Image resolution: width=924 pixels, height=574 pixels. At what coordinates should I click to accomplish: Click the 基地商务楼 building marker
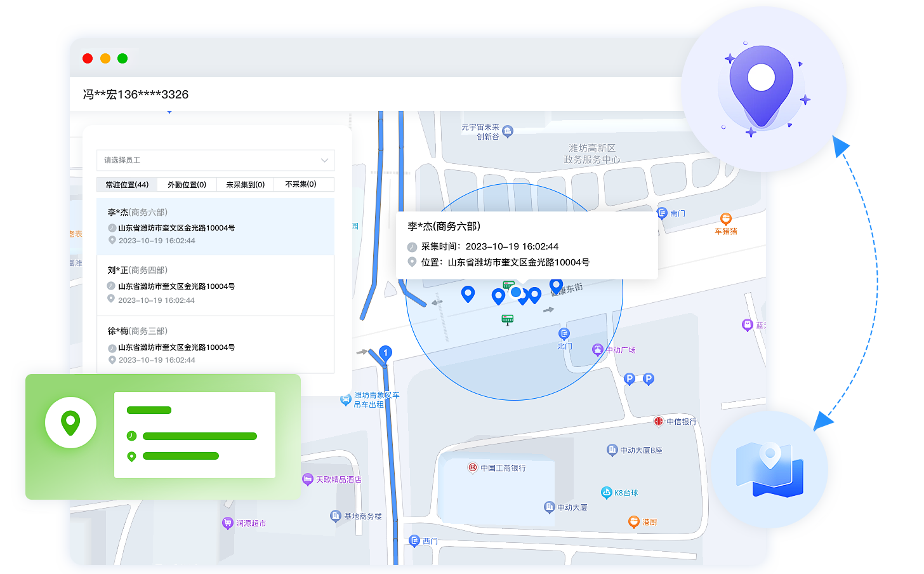pos(336,516)
